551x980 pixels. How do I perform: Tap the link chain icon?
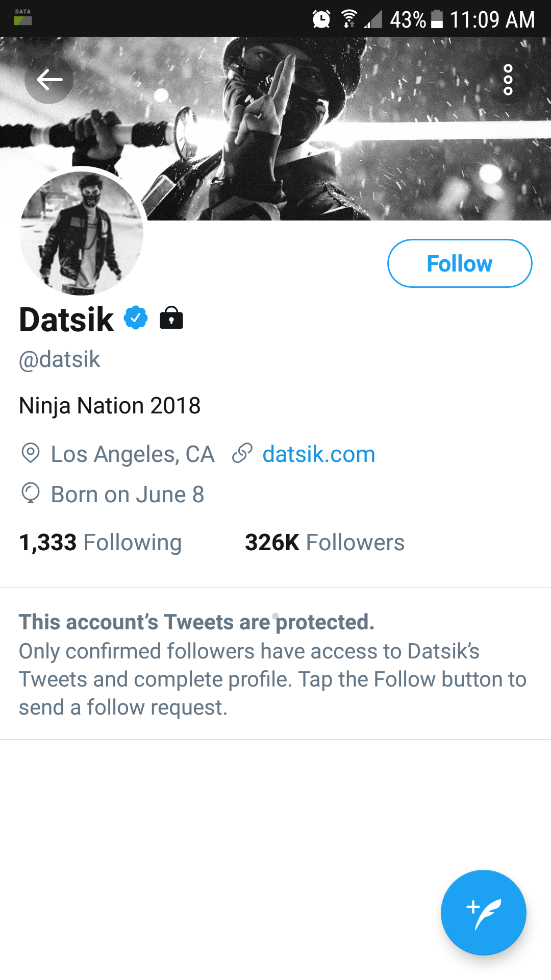pyautogui.click(x=242, y=453)
